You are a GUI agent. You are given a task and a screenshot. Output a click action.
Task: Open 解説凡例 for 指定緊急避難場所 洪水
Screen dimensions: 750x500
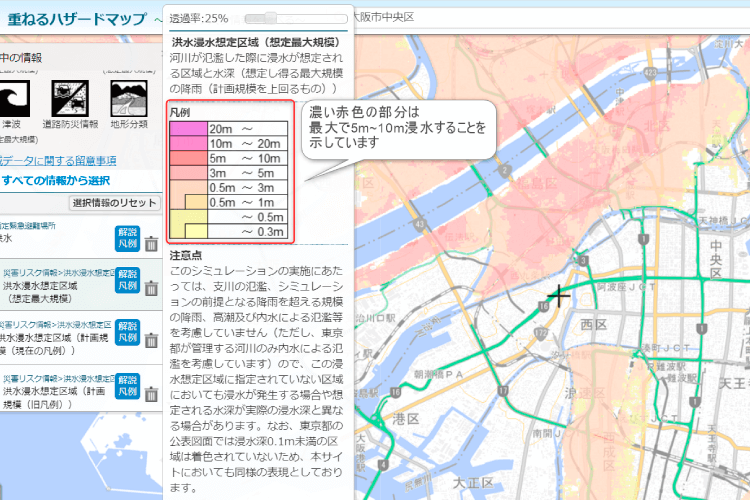tap(128, 238)
